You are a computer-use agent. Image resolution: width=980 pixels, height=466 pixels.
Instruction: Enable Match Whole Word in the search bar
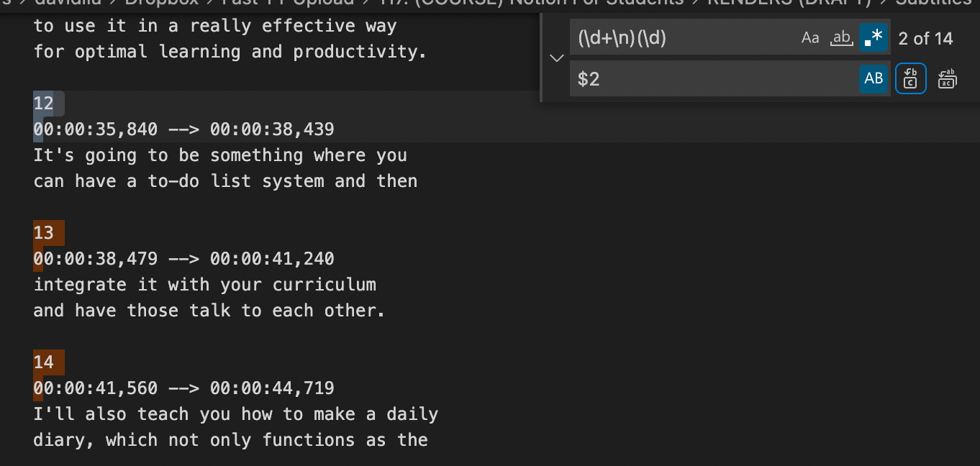(841, 37)
